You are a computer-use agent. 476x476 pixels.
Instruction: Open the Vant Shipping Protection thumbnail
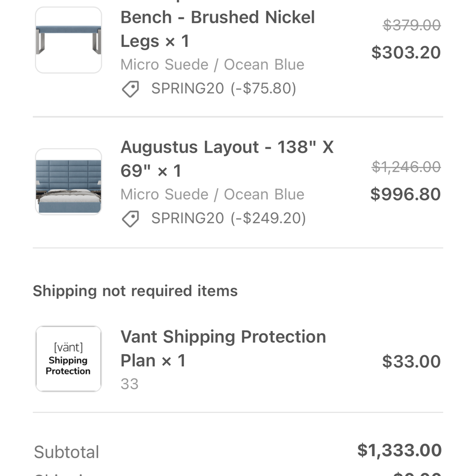click(x=68, y=359)
